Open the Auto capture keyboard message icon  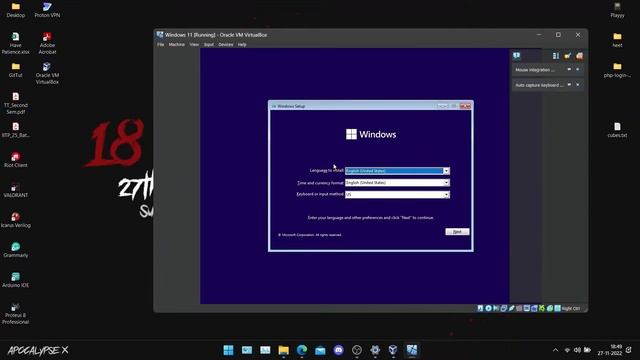point(569,85)
